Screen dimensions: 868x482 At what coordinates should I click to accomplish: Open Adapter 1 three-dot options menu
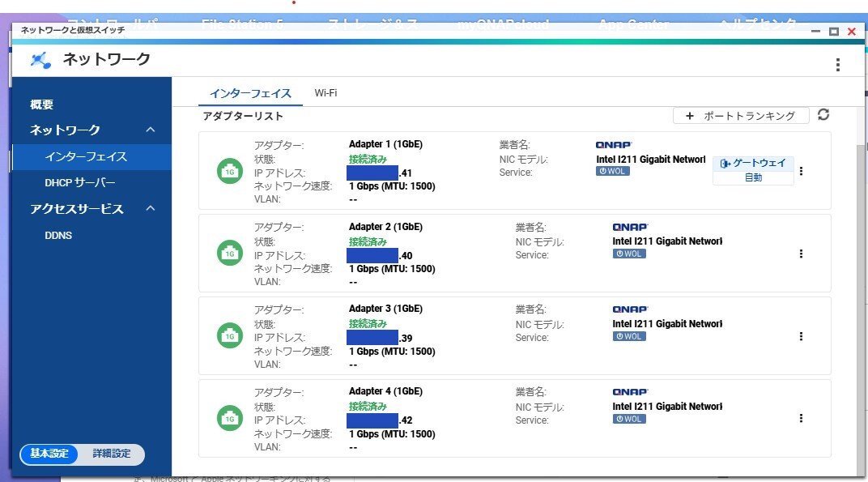(x=801, y=171)
